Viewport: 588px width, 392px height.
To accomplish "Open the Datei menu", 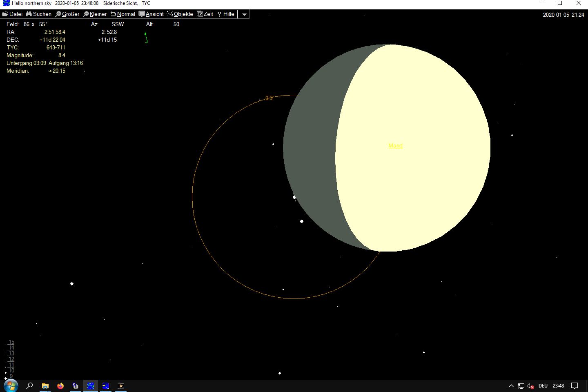I will (12, 14).
